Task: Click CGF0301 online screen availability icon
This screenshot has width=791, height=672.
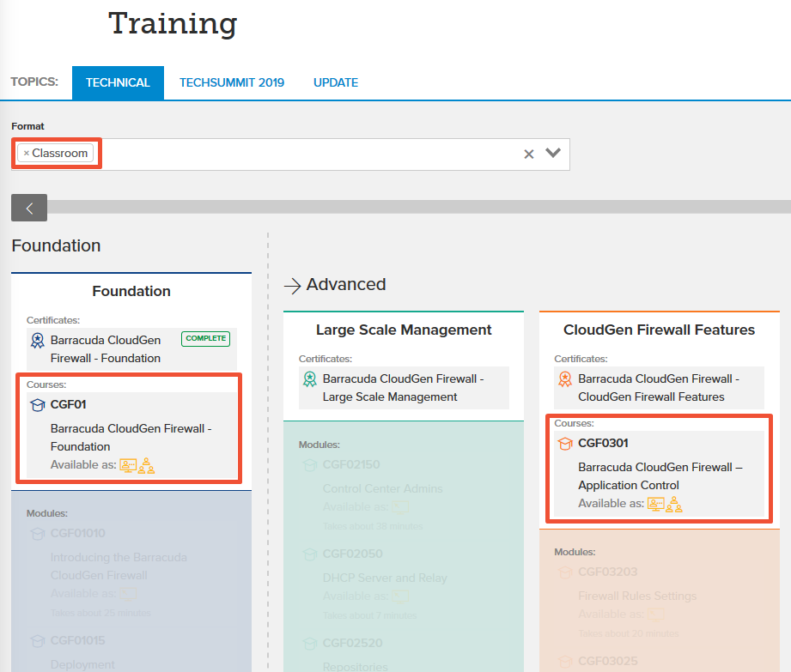Action: click(656, 504)
